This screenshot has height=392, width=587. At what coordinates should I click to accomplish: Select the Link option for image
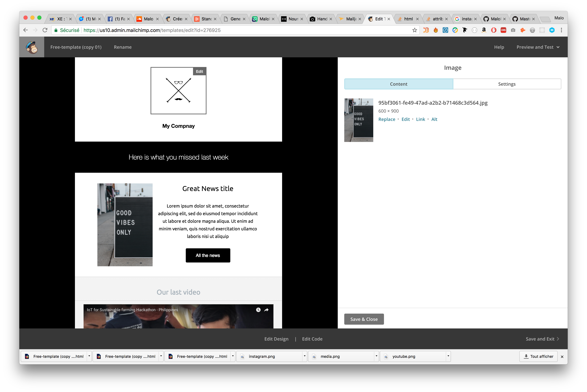pos(420,119)
